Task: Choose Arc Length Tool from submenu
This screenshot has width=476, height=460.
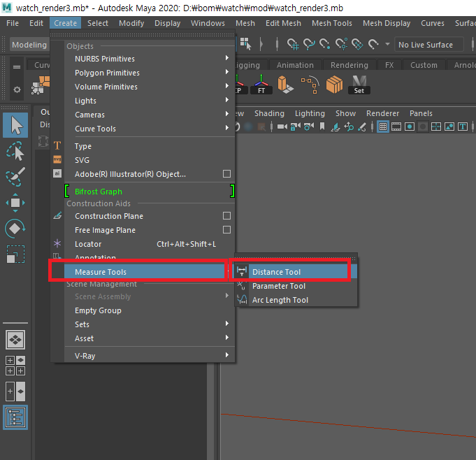Action: pos(296,300)
